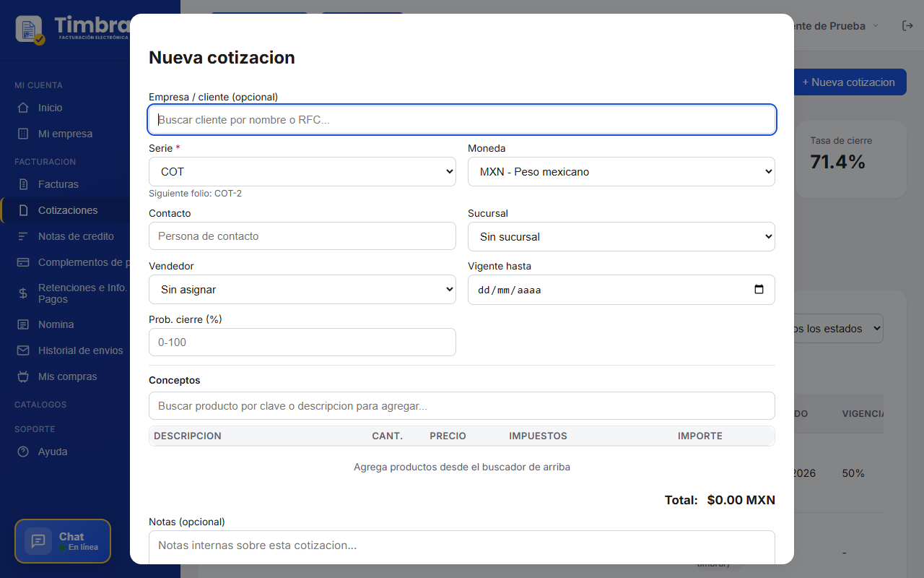Click the Notas de credito list icon
This screenshot has width=924, height=578.
(x=23, y=236)
